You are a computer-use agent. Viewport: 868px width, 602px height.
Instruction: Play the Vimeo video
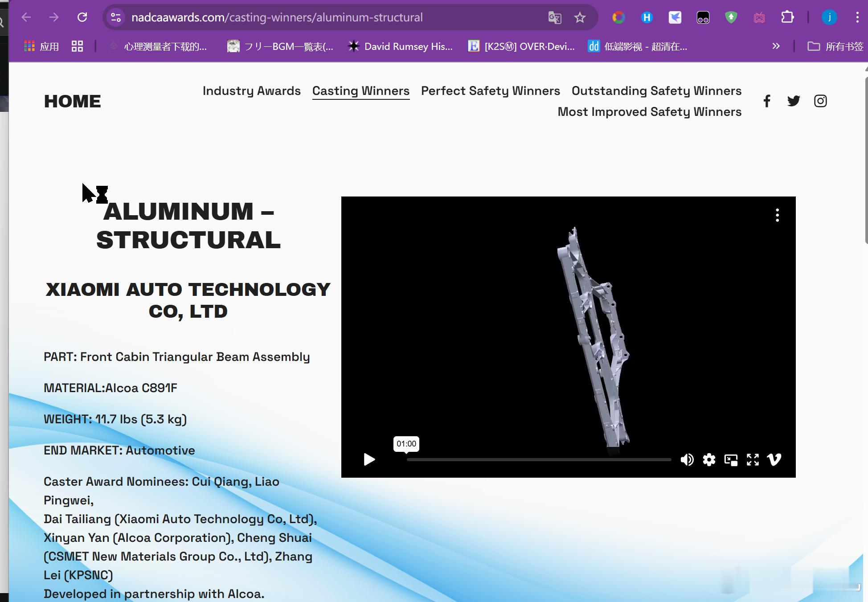369,459
